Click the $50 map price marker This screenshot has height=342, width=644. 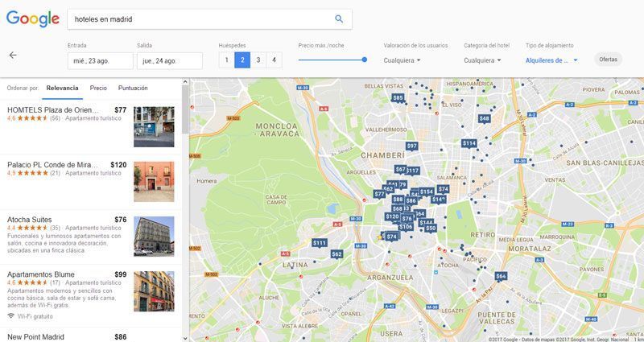[431, 229]
